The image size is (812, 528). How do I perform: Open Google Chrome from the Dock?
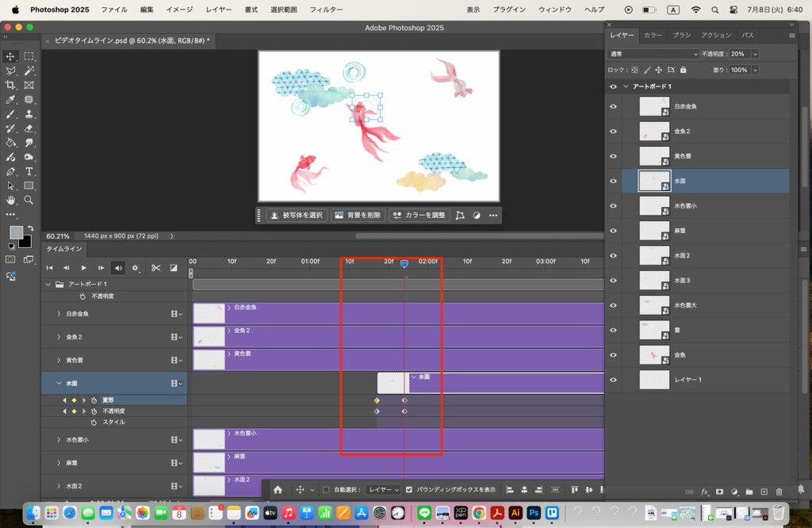[x=479, y=513]
